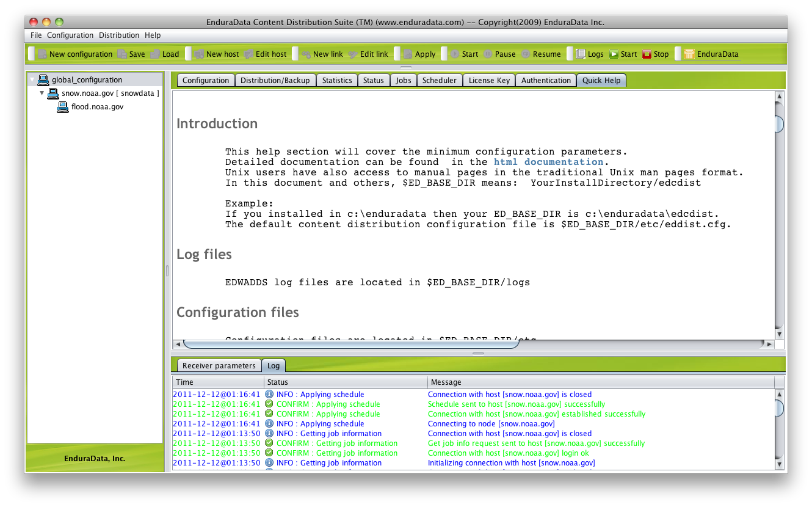Select the snow.noaa.gov computer icon
Viewport: 812px width, 507px height.
point(53,93)
